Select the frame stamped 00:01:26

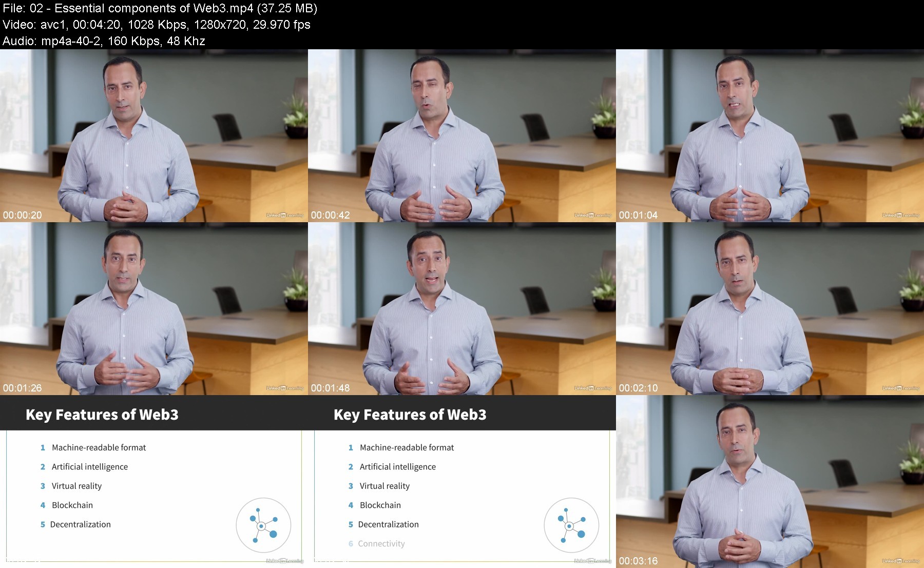tap(154, 308)
